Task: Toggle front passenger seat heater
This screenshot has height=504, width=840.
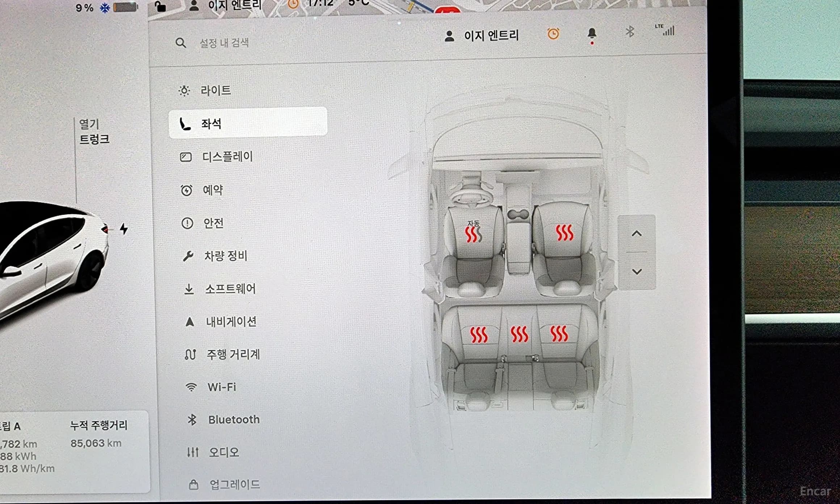Action: [x=564, y=233]
